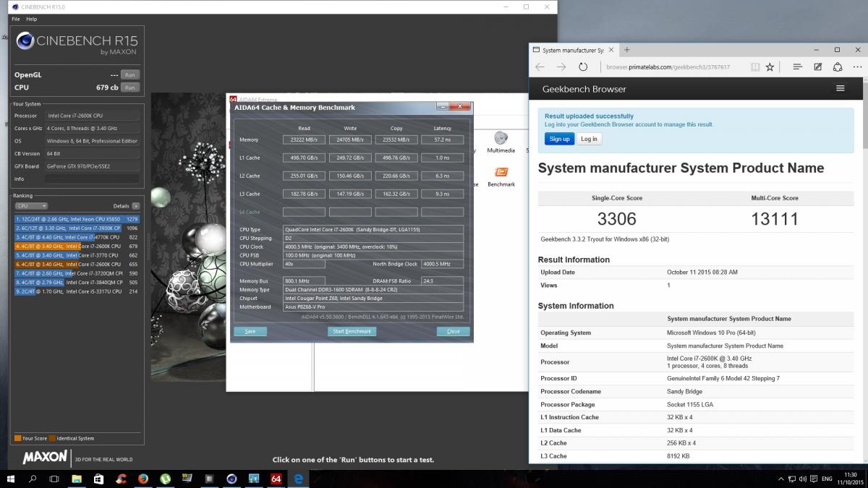Switch to Edge taskbar icon
The image size is (868, 488).
coord(297,479)
